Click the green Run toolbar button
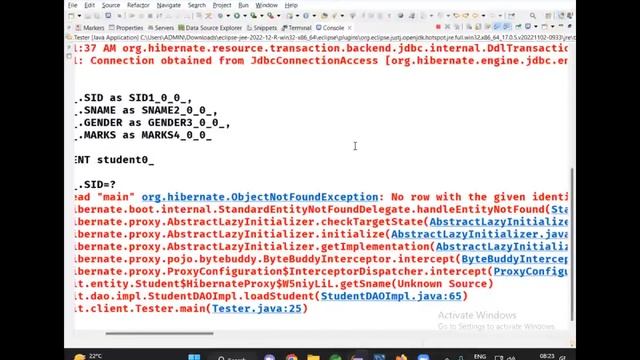 [237, 16]
